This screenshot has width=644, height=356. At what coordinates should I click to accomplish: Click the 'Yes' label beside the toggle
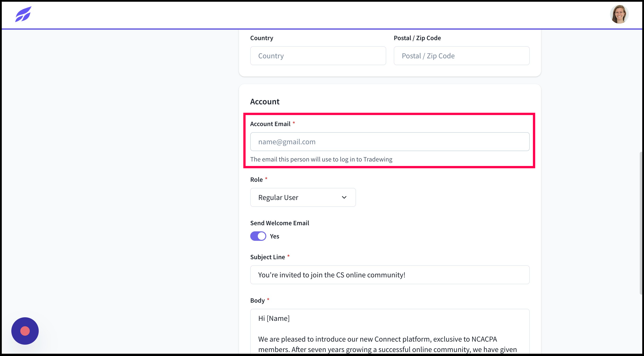click(x=275, y=236)
